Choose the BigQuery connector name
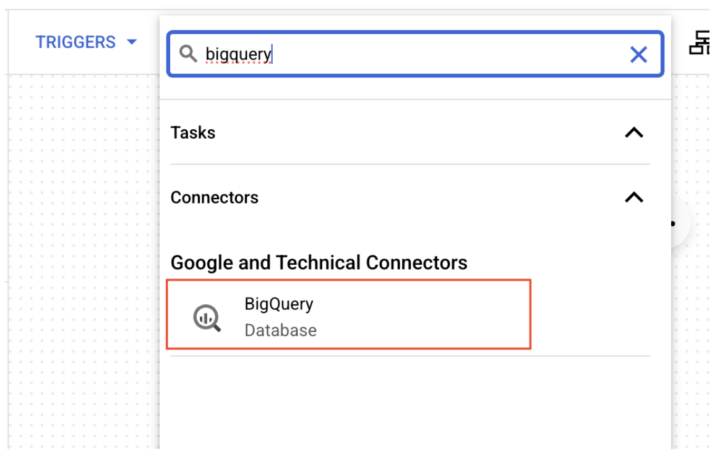The width and height of the screenshot is (720, 459). 279,304
